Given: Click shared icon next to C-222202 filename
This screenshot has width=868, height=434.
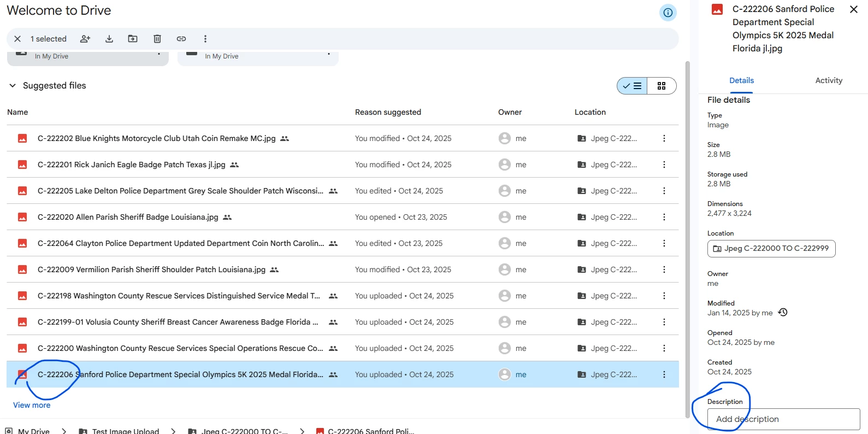Looking at the screenshot, I should (x=285, y=139).
